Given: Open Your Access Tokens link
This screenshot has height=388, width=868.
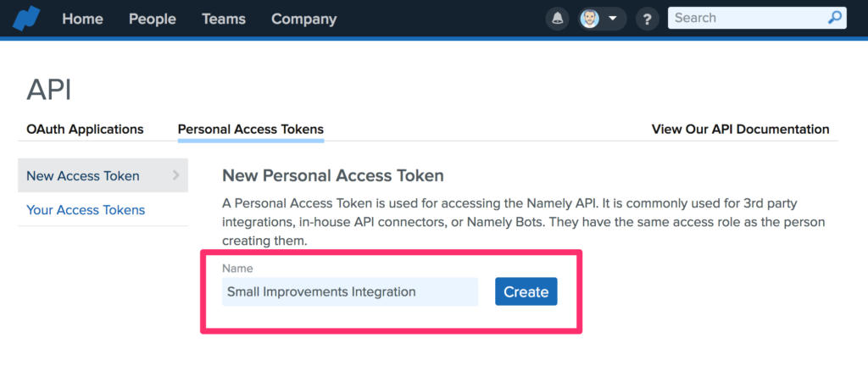Looking at the screenshot, I should [x=86, y=210].
